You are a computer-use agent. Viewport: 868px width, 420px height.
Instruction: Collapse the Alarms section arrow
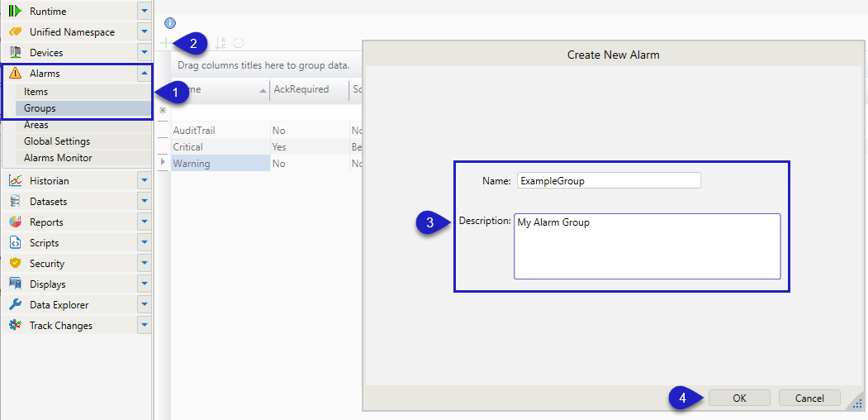coord(145,74)
